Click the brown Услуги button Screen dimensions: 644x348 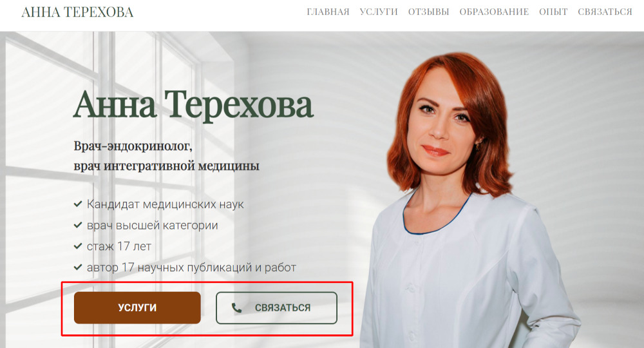tap(137, 308)
